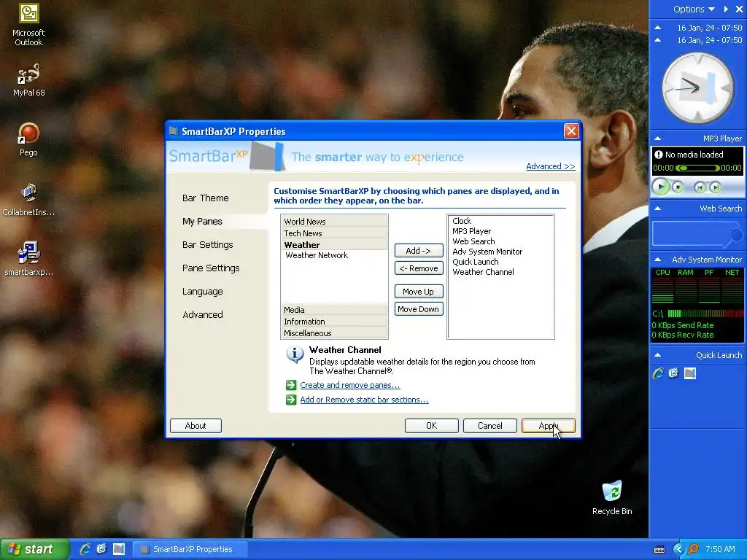Collapse the first date pane arrow
The height and width of the screenshot is (560, 747).
tap(657, 28)
